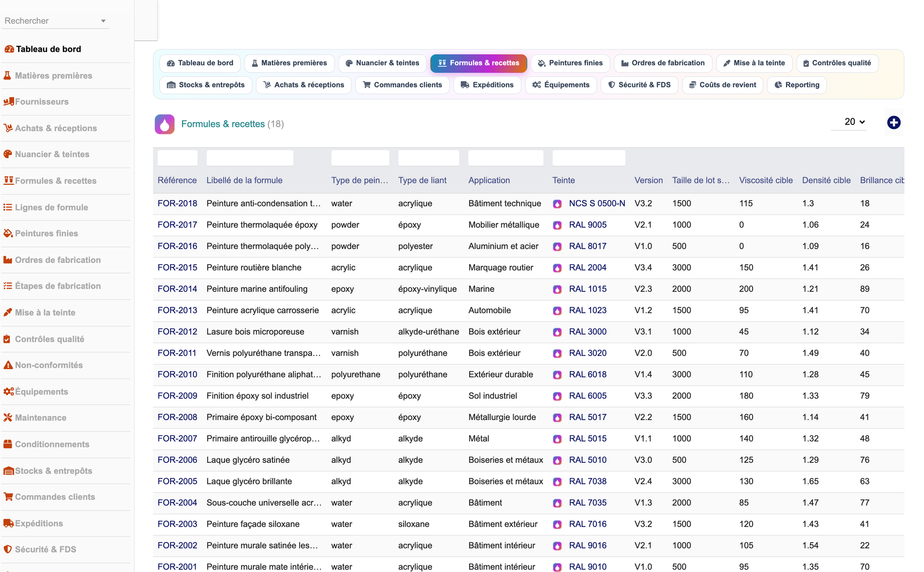The width and height of the screenshot is (924, 572).
Task: Switch to Tableau de bord tab
Action: coord(200,63)
